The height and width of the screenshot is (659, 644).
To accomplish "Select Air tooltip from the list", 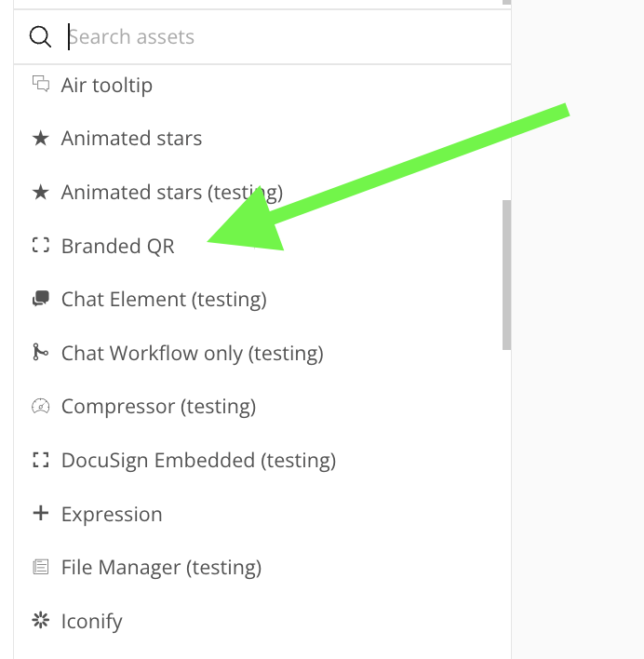I will tap(107, 85).
